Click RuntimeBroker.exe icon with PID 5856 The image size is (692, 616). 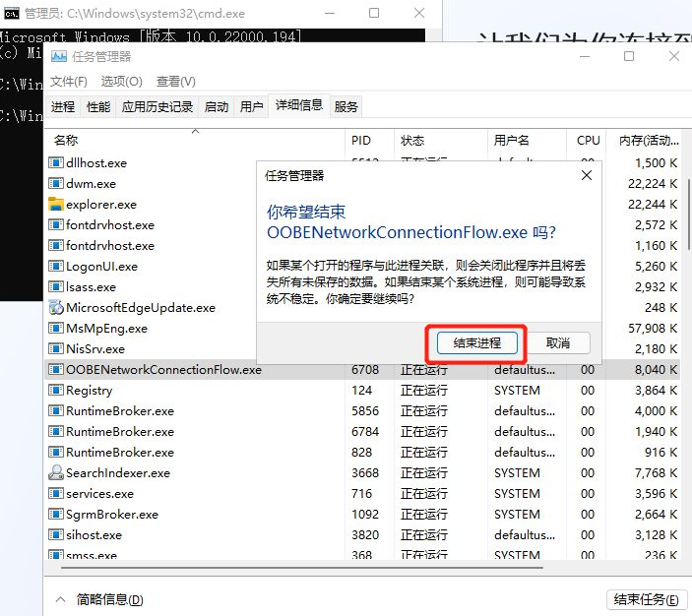(55, 410)
